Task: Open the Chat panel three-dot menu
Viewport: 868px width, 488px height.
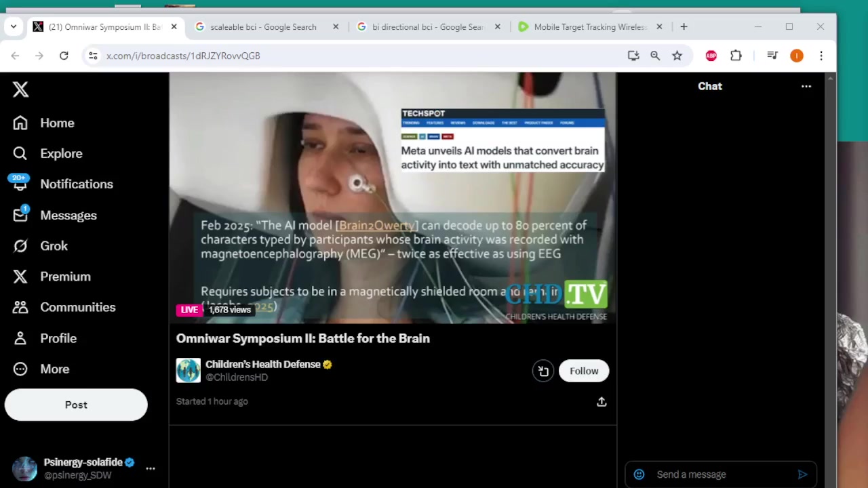Action: point(806,86)
